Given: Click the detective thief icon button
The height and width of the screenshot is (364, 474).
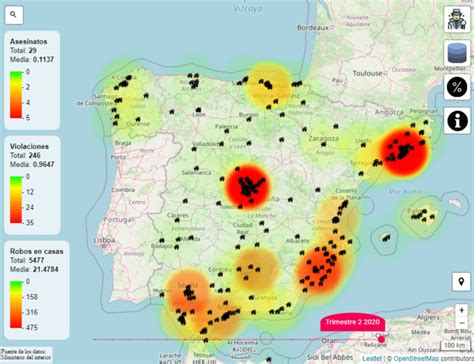Looking at the screenshot, I should point(457,19).
